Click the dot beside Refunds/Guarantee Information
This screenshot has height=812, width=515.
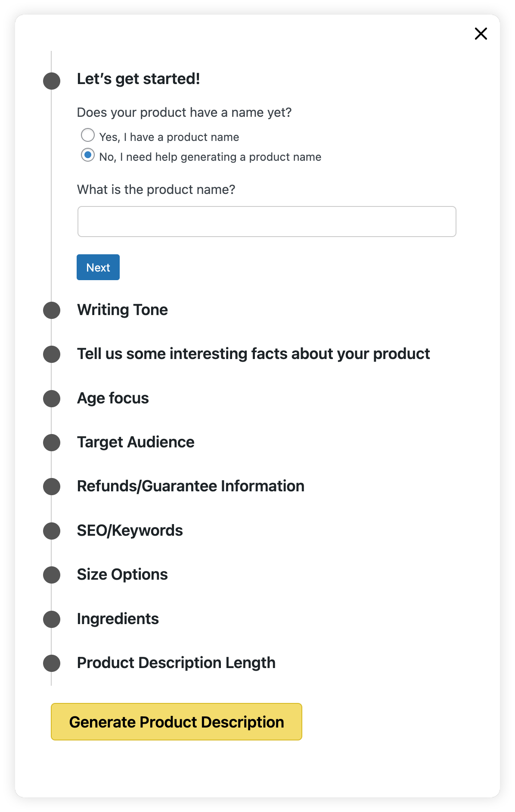coord(52,487)
